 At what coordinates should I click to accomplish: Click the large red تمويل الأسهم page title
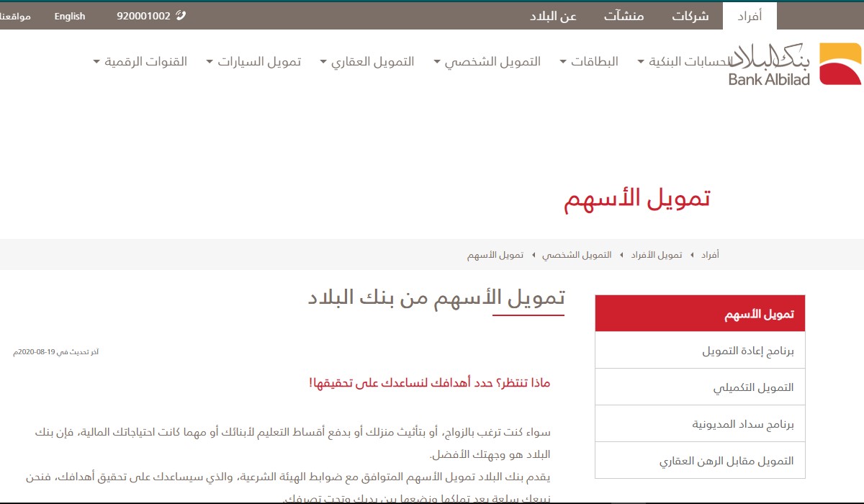click(x=637, y=199)
